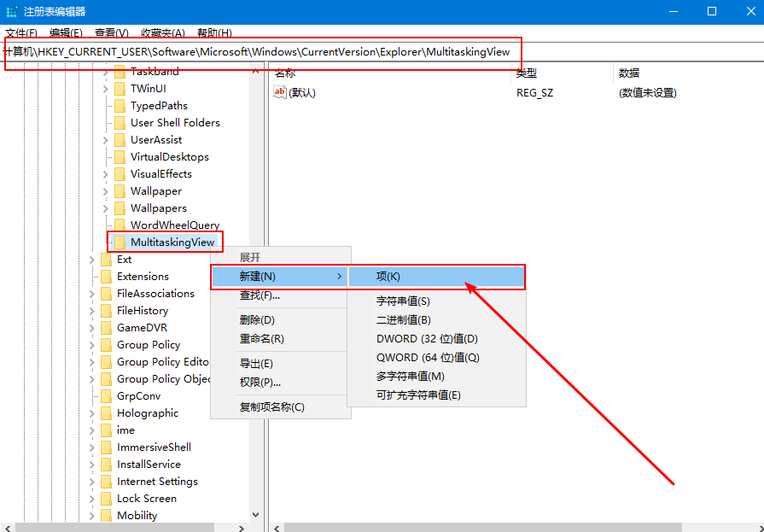Click 导出(E) in the context menu
Screen dimensions: 764x532
256,364
